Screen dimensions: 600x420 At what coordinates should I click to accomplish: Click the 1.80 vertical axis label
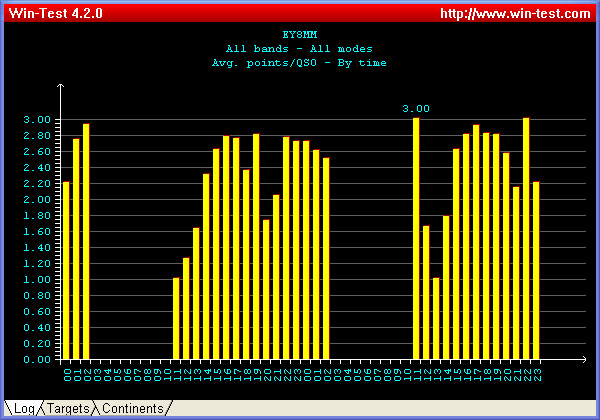(x=37, y=216)
